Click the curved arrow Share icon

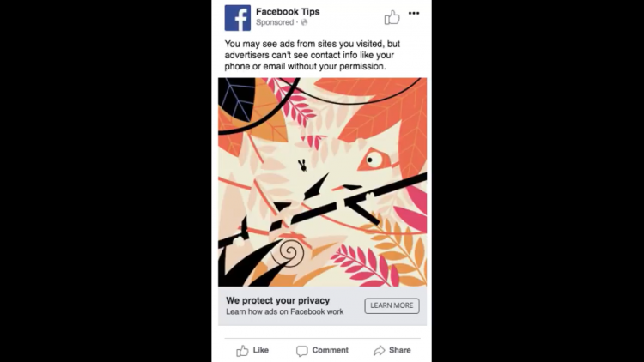click(379, 350)
